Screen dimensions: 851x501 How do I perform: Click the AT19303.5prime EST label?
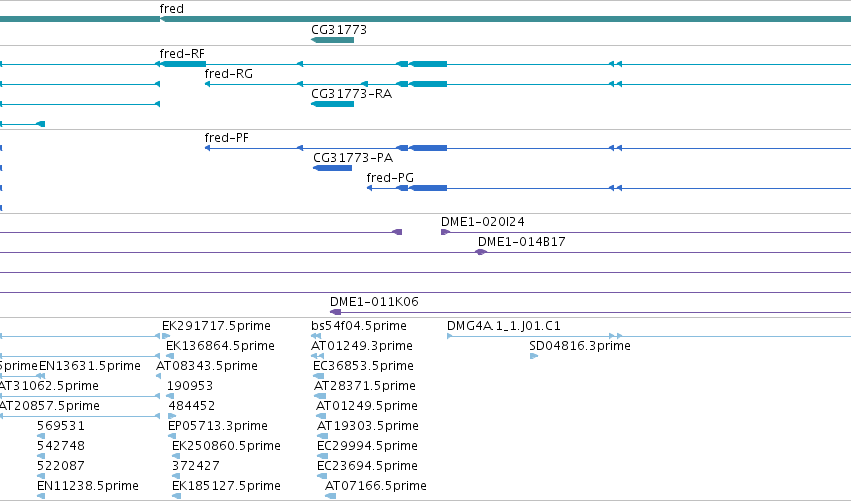pos(367,426)
